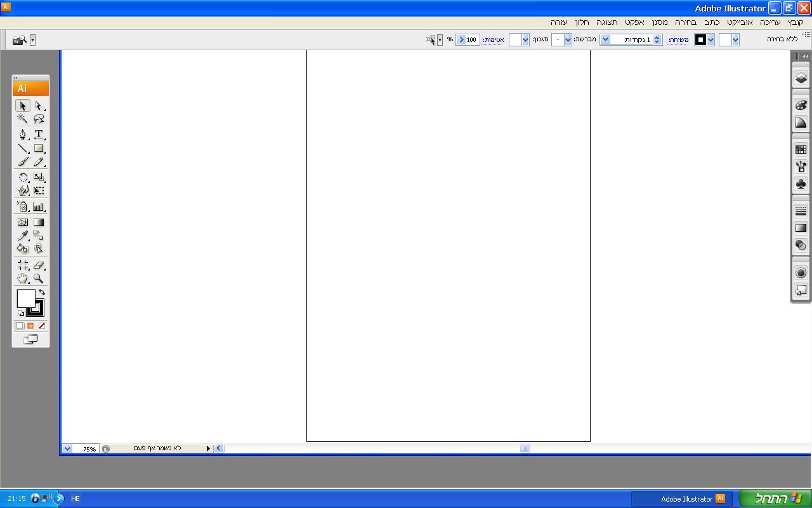
Task: Open the zoom level dropdown
Action: [67, 448]
